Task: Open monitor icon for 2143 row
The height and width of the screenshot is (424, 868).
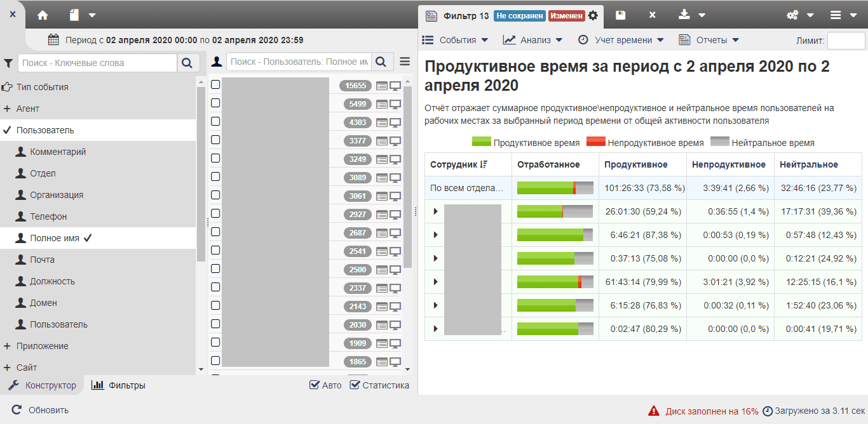Action: (x=395, y=307)
